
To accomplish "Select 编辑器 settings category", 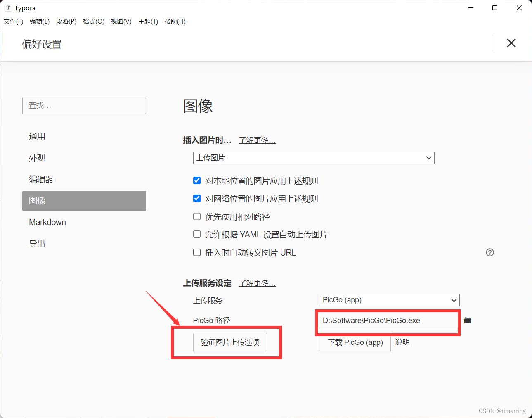I will pos(84,180).
